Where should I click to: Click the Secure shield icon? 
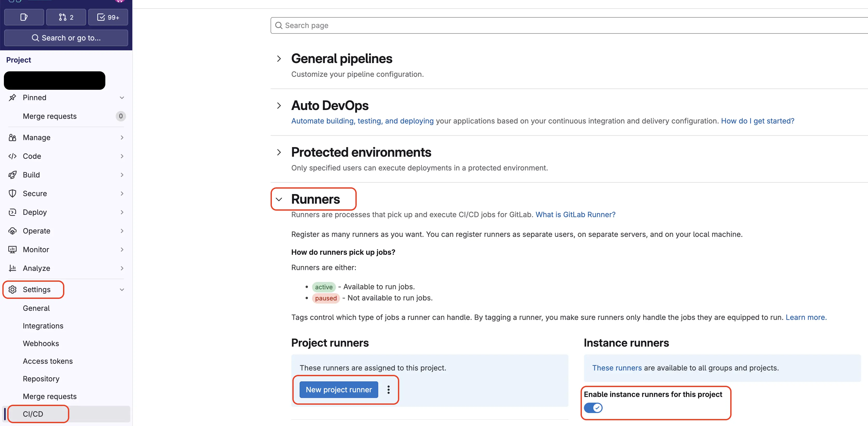[x=12, y=194]
